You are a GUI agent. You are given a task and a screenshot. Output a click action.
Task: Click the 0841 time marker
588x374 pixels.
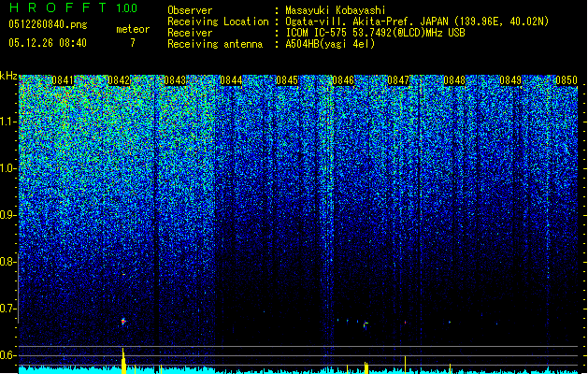pos(63,80)
